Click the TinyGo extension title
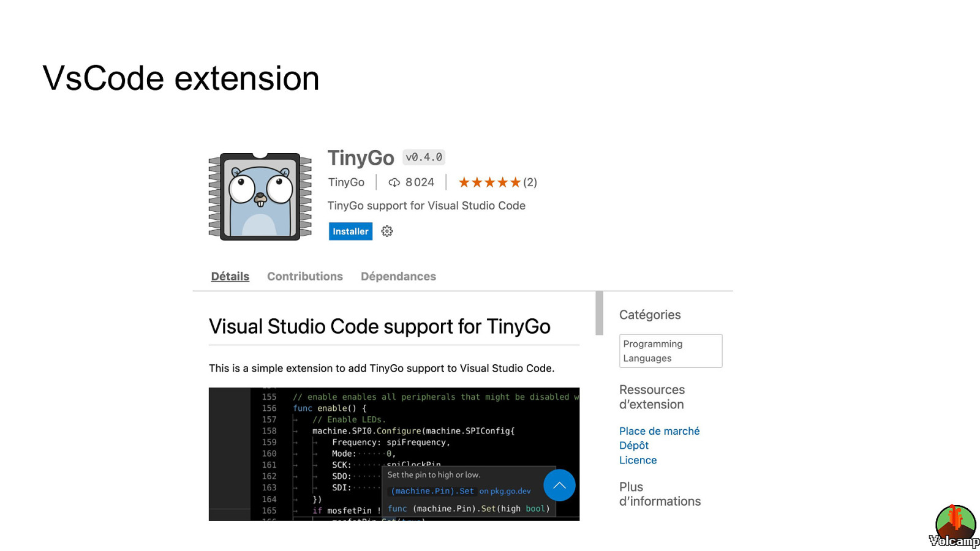Image resolution: width=980 pixels, height=551 pixels. coord(361,158)
